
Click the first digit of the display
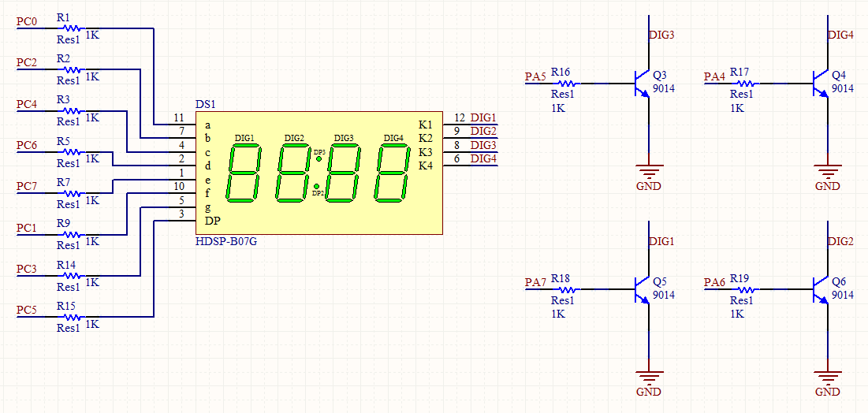(244, 173)
